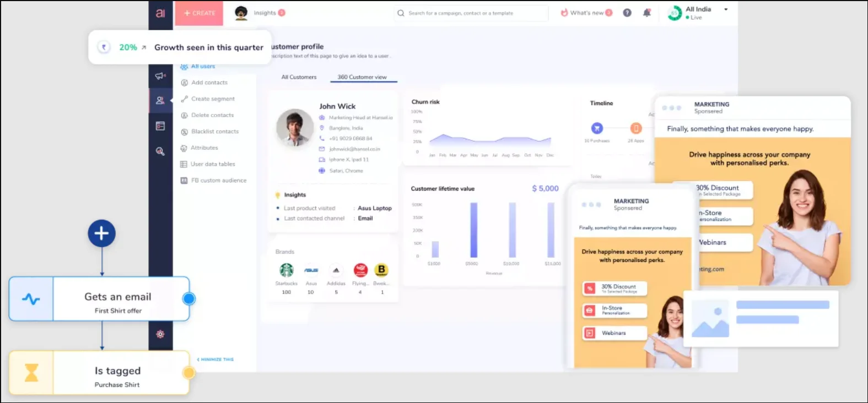Viewport: 868px width, 403px height.
Task: Open Delete contacts option
Action: point(212,115)
